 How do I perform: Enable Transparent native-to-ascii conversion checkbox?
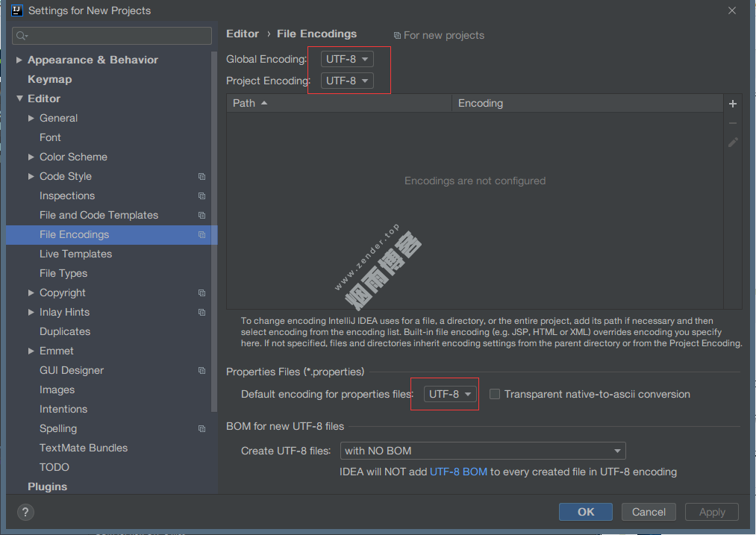(x=494, y=394)
